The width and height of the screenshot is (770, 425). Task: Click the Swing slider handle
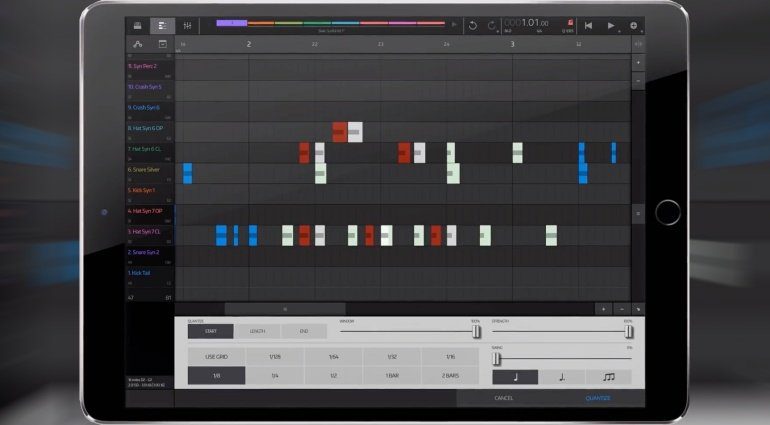pos(497,358)
